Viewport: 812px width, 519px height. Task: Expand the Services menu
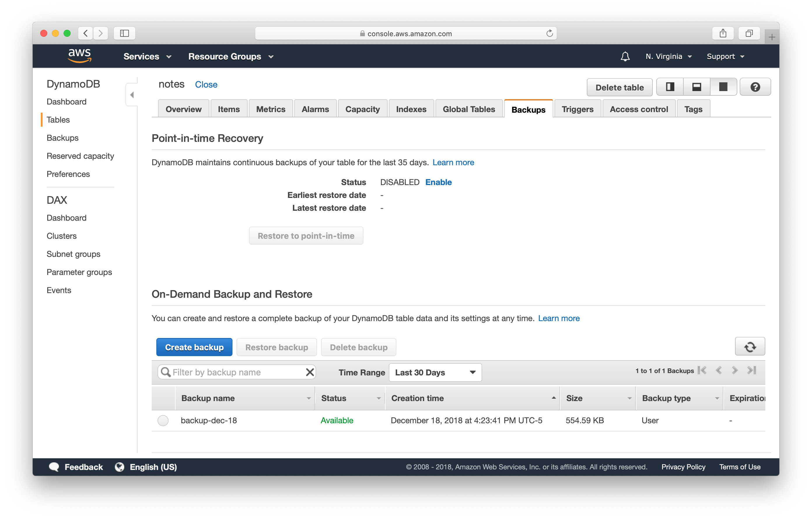pyautogui.click(x=146, y=56)
